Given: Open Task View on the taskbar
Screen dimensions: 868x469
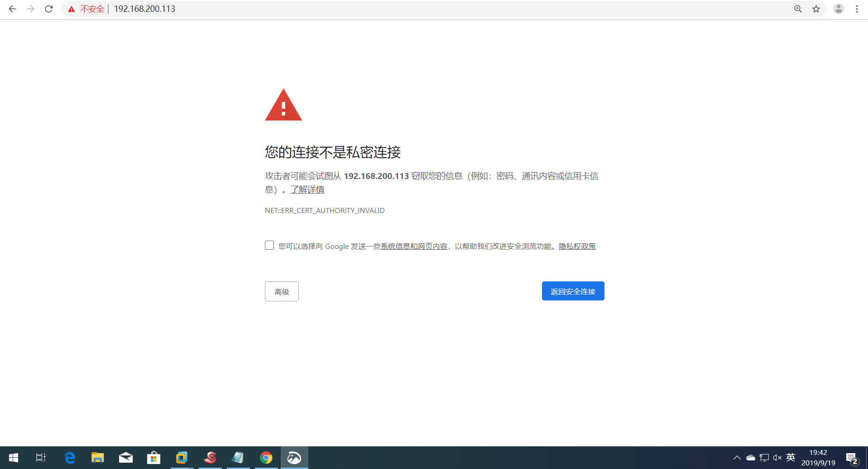Looking at the screenshot, I should 41,458.
